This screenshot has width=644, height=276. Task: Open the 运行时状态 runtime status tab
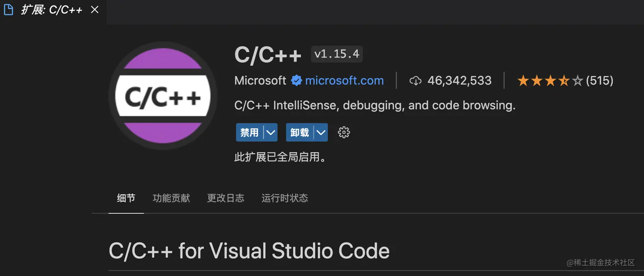(x=285, y=198)
